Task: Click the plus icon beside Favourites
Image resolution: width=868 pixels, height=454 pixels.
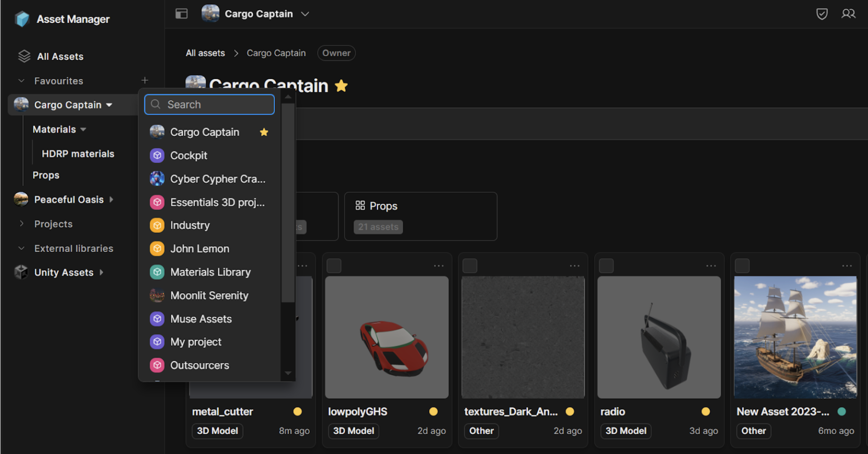Action: pos(145,80)
